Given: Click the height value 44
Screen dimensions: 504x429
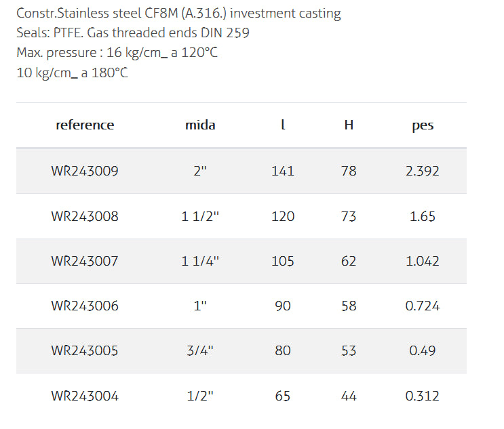Looking at the screenshot, I should pos(349,396).
